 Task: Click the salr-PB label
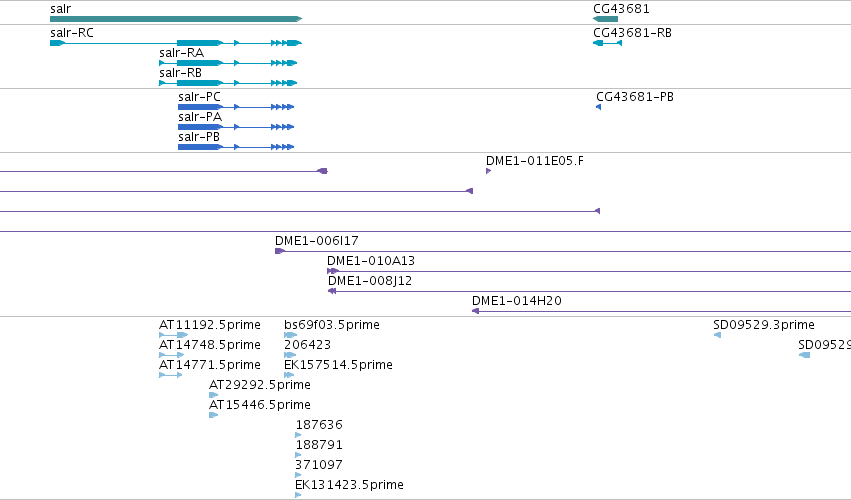coord(199,137)
